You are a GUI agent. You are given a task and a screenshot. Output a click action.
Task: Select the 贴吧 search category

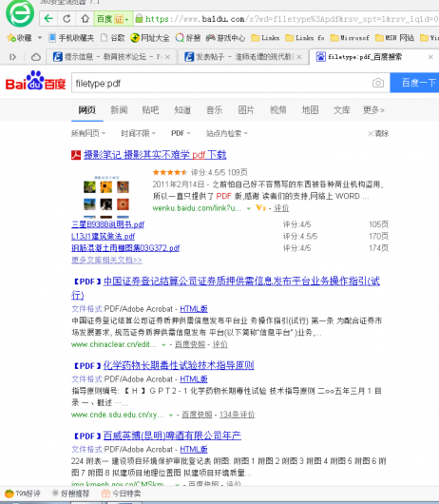[150, 110]
